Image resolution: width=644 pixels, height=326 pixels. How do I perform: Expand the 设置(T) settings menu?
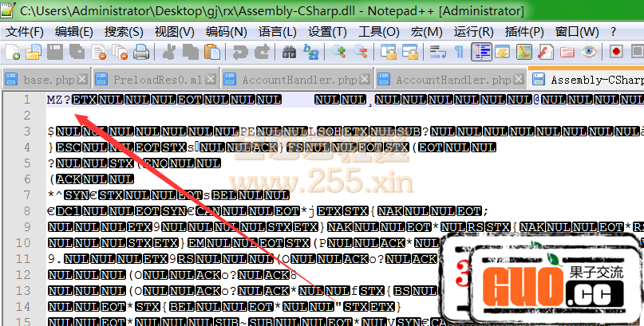[327, 32]
